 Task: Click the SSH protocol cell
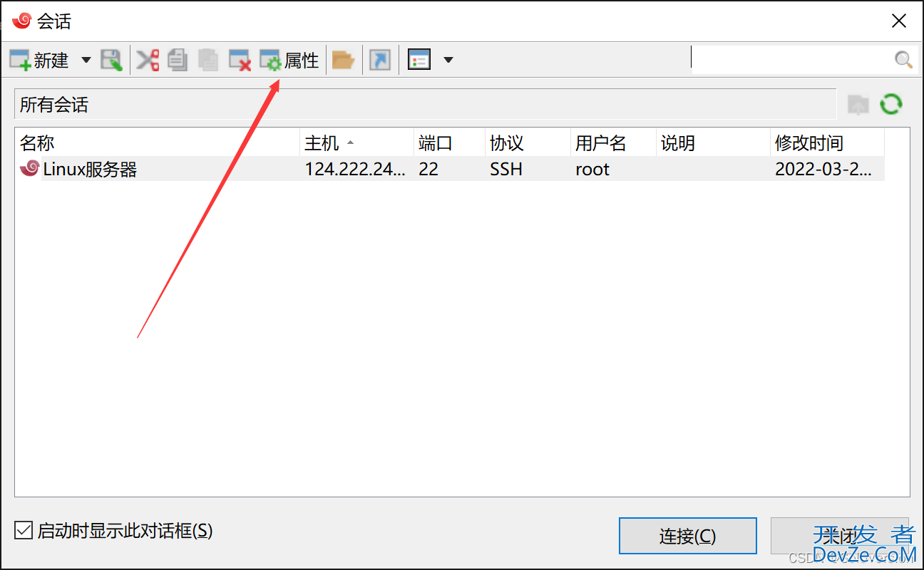click(506, 169)
